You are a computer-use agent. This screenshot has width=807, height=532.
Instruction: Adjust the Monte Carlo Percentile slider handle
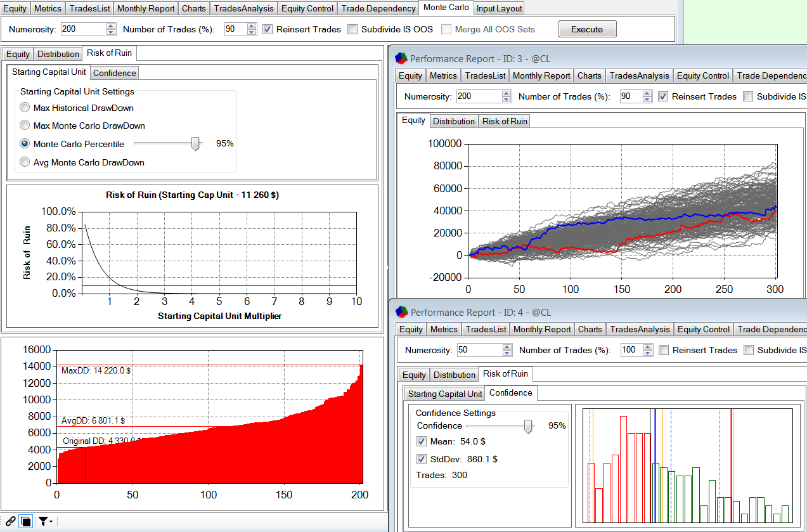pos(196,144)
